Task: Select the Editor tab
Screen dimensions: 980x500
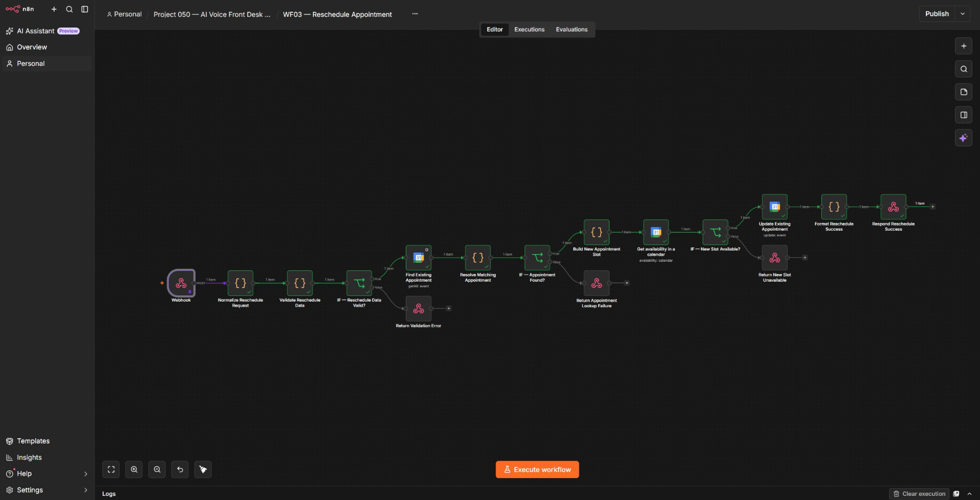Action: click(495, 30)
